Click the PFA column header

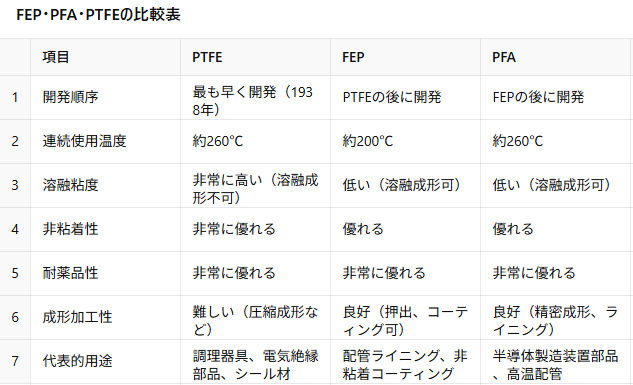(555, 57)
